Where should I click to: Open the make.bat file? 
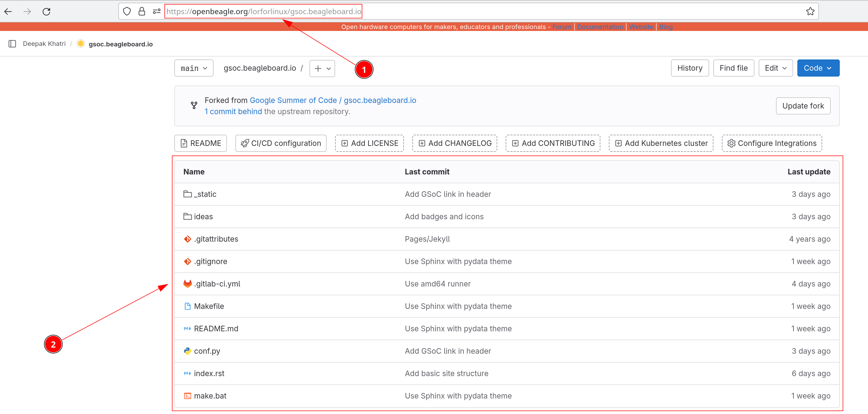(210, 396)
